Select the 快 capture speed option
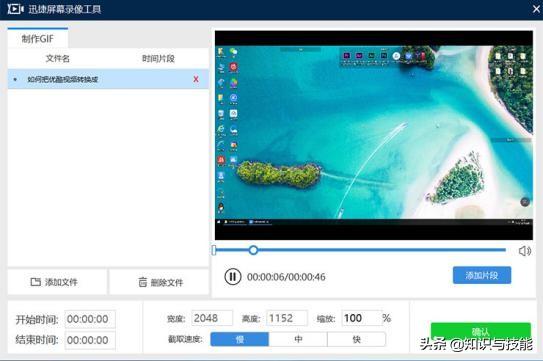The image size is (543, 361). coord(356,339)
